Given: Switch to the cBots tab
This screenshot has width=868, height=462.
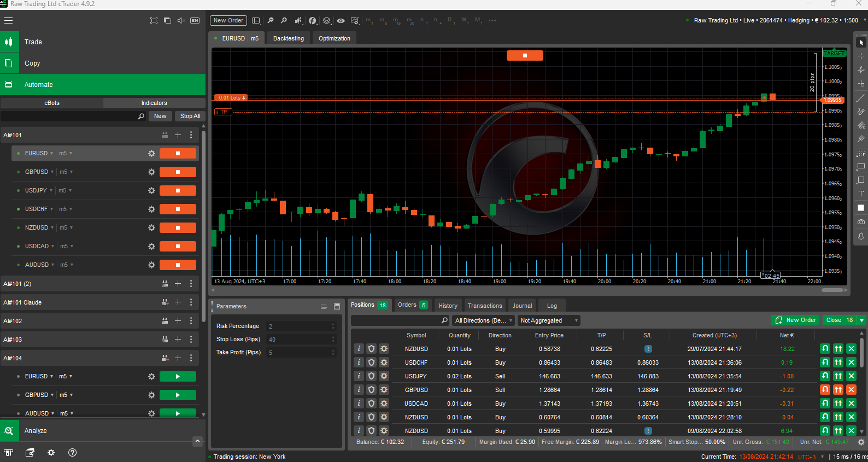Looking at the screenshot, I should click(x=52, y=103).
